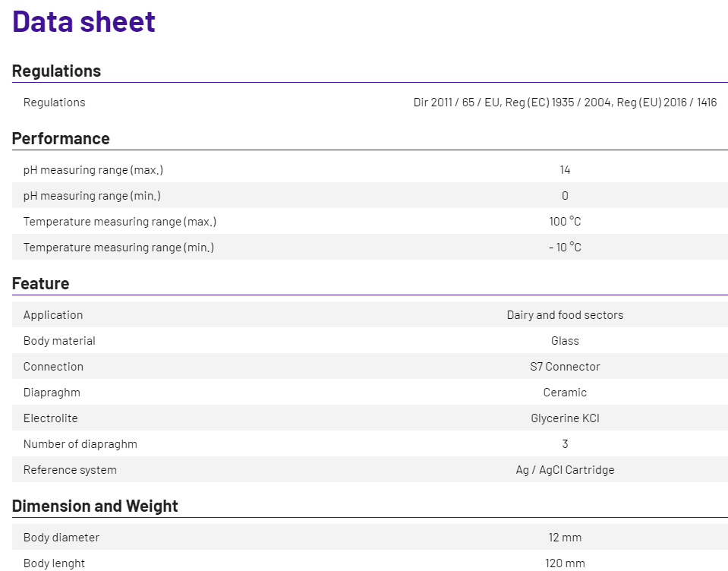Select the 'Ceramic' diaphragm value
728x571 pixels.
coord(565,393)
